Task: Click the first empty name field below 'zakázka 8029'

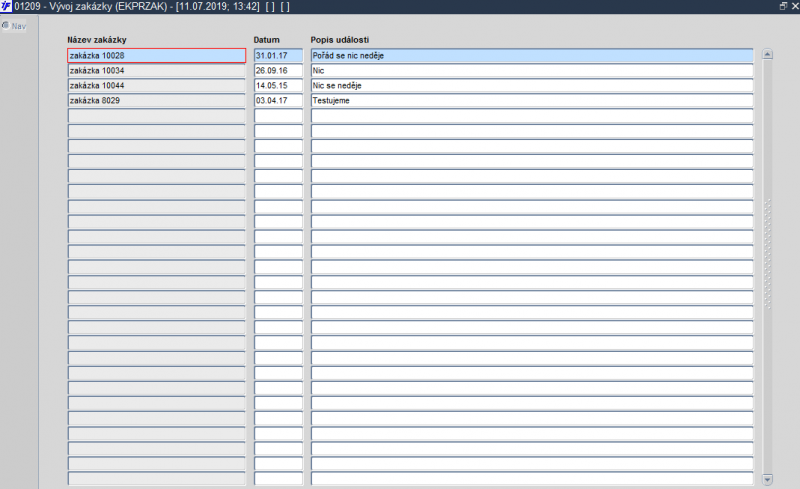Action: point(157,116)
